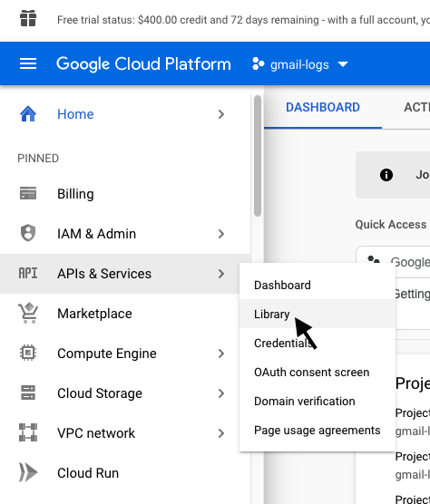Screen dimensions: 430x504
Task: Click Google Cloud Platform logo text
Action: coord(143,63)
